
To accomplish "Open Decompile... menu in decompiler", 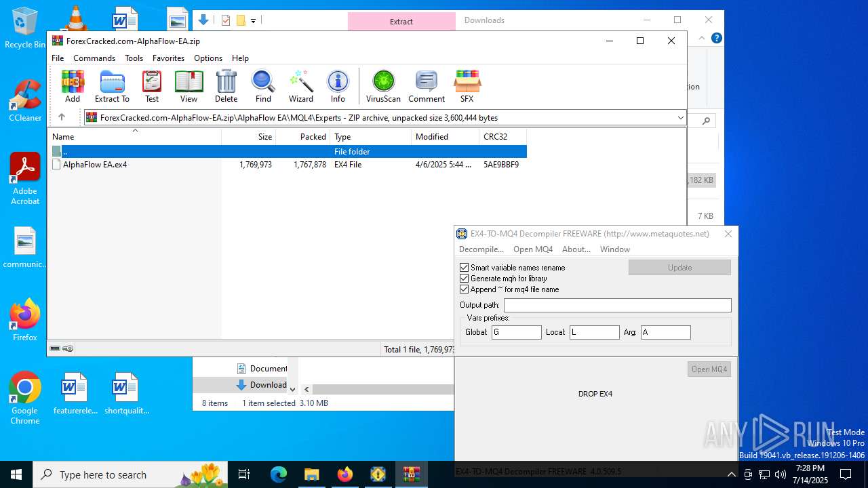I will pyautogui.click(x=481, y=249).
